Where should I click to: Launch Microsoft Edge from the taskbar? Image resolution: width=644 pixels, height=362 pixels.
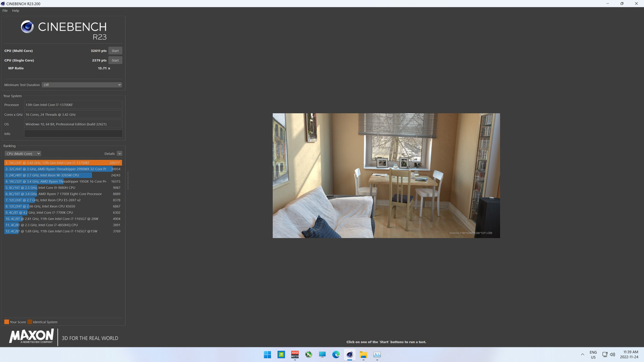point(336,354)
